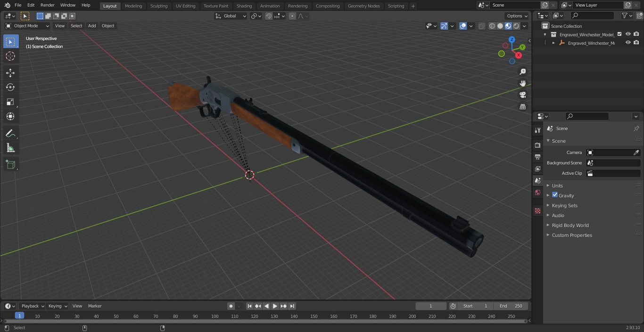The height and width of the screenshot is (332, 644).
Task: Open the Texture properties tab
Action: (537, 211)
